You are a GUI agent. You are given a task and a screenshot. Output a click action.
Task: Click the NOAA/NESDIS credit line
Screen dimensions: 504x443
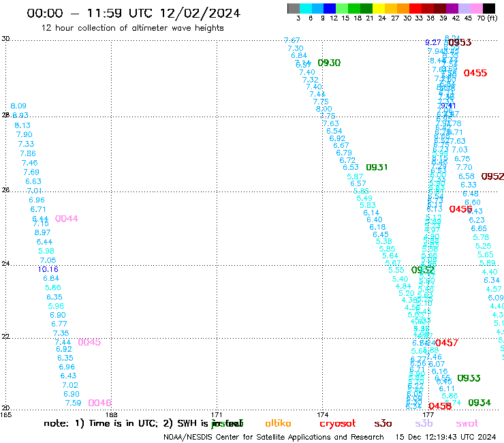pos(274,437)
